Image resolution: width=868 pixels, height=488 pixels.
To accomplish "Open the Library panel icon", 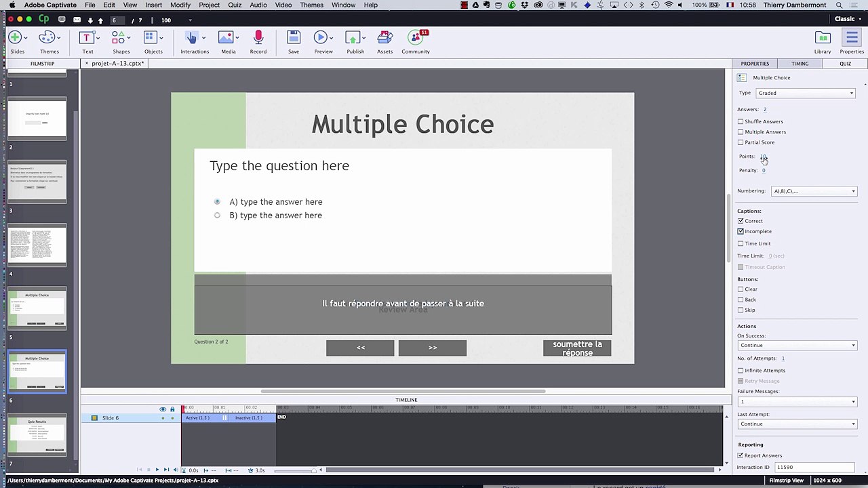I will tap(823, 37).
